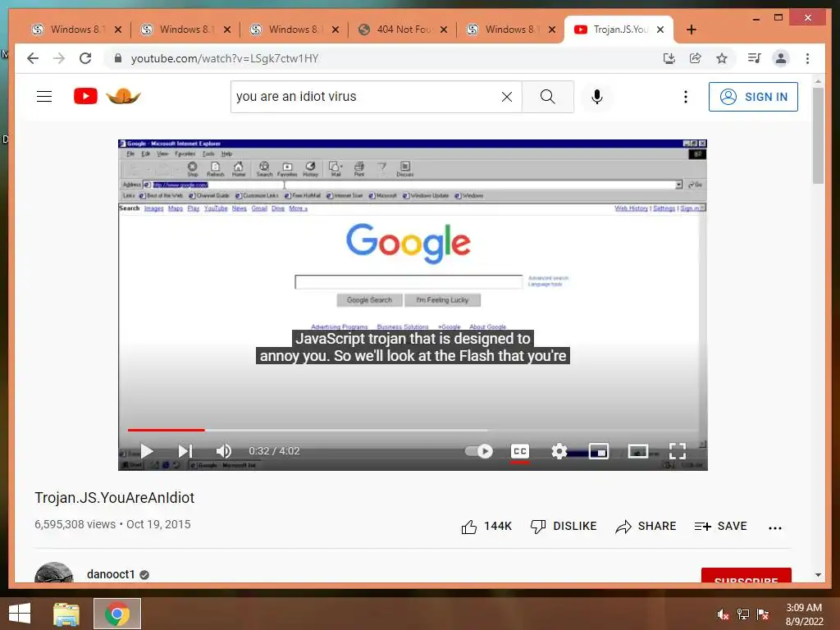Click the doodle icon beside the YouTube logo
The height and width of the screenshot is (630, 840).
point(123,96)
